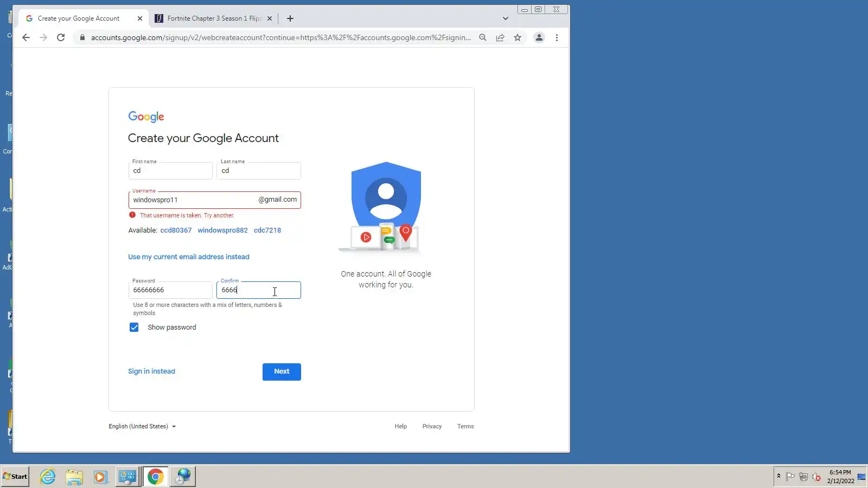Viewport: 868px width, 488px height.
Task: Click Use my current email address instead
Action: coord(189,257)
